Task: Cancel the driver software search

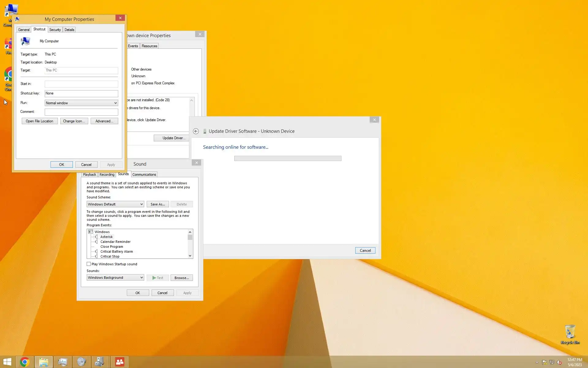Action: coord(365,251)
